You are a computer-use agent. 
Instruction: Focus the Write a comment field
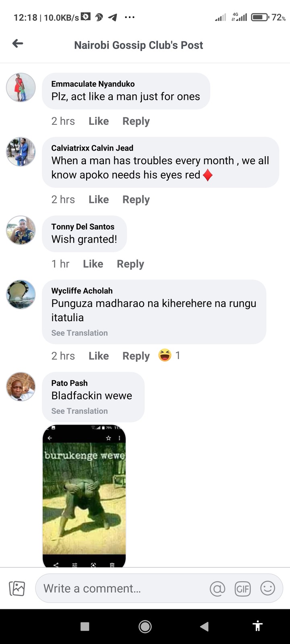coord(159,588)
